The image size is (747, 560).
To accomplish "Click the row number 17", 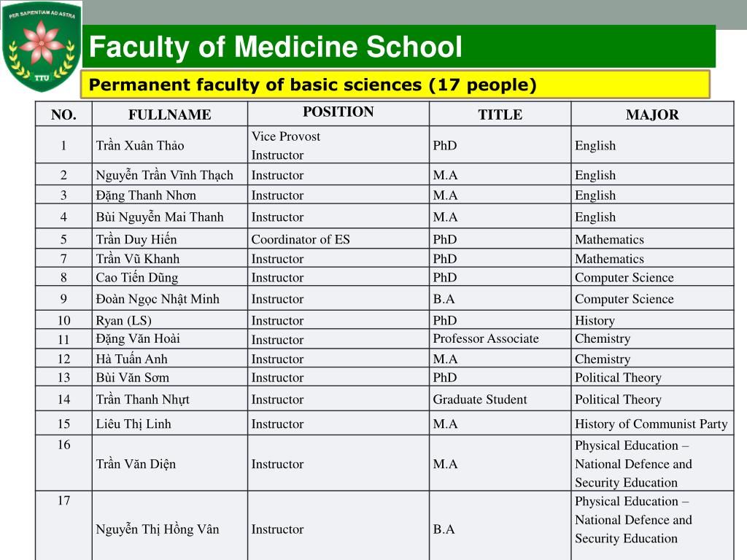I will coord(64,500).
